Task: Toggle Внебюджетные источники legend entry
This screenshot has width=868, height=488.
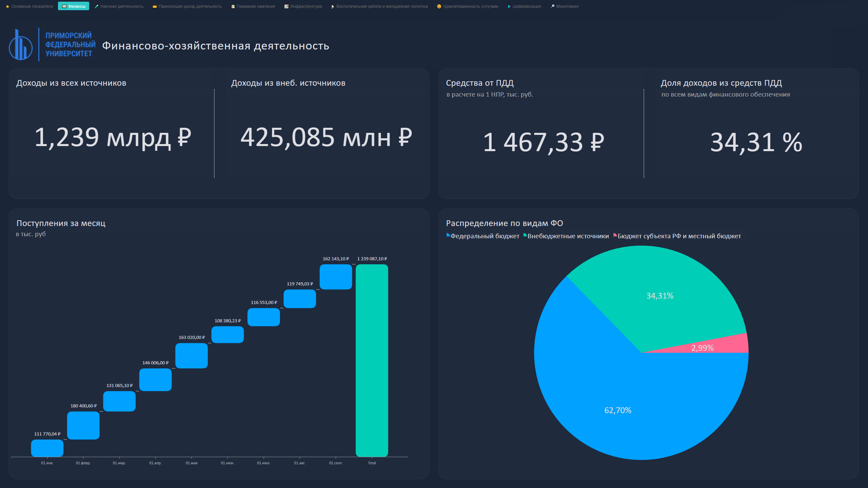Action: [x=568, y=236]
